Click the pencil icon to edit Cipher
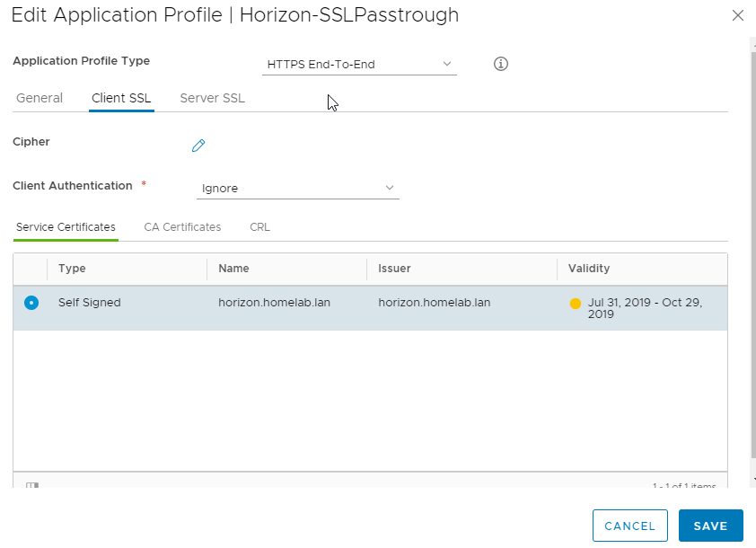Viewport: 756px width, 548px height. pos(198,146)
